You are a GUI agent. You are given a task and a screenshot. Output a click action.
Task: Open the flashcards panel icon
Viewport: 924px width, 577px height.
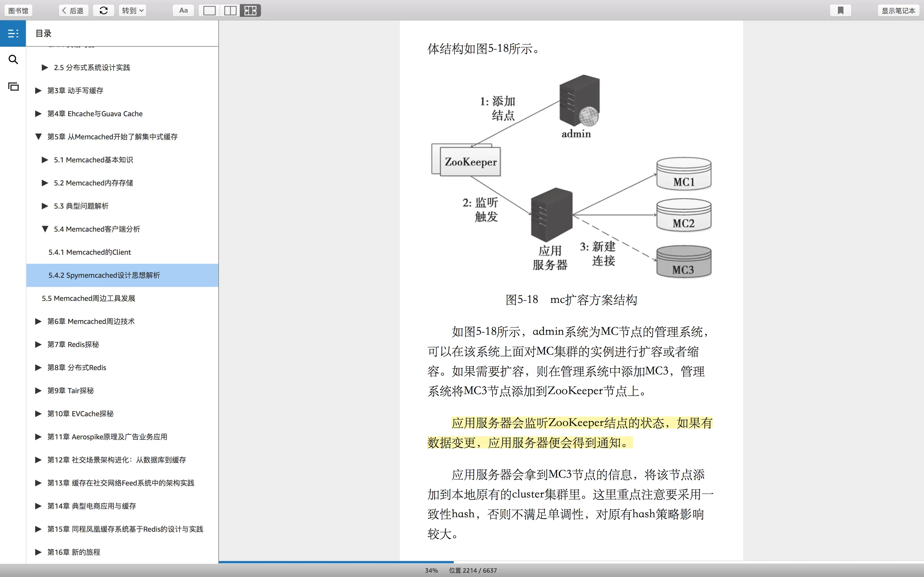click(x=13, y=87)
